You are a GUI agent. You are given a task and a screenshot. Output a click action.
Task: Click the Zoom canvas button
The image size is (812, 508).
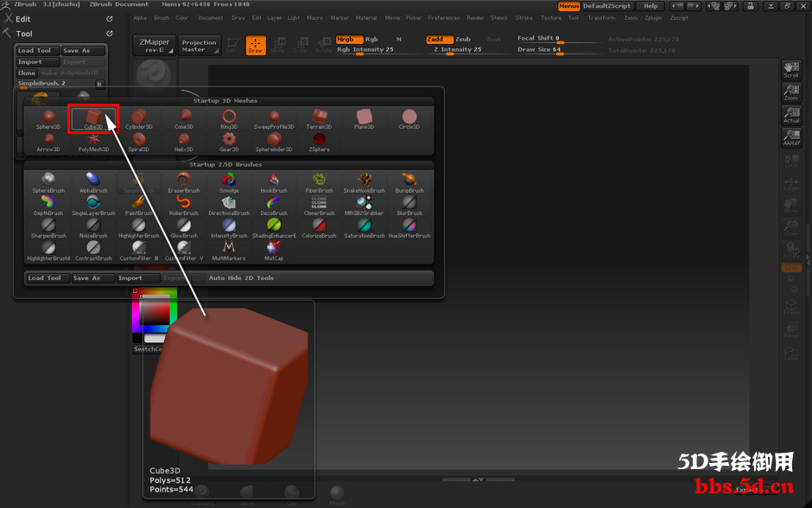pos(791,92)
